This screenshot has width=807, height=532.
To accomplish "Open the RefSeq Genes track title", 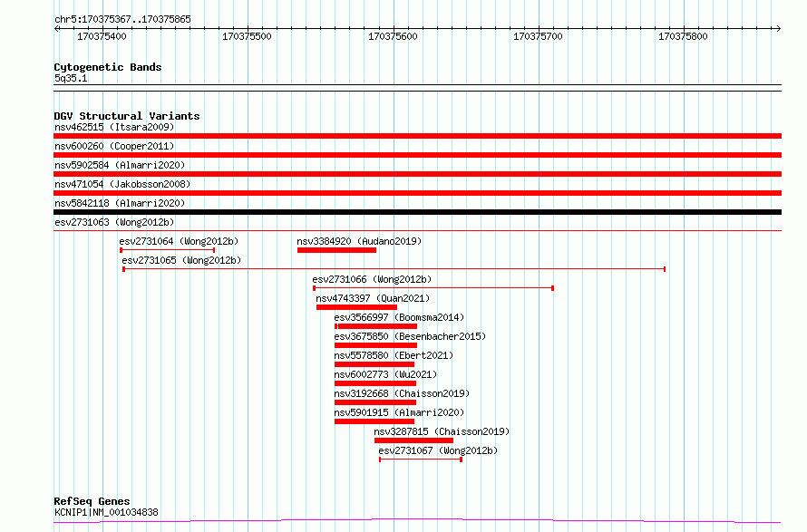I will point(92,501).
